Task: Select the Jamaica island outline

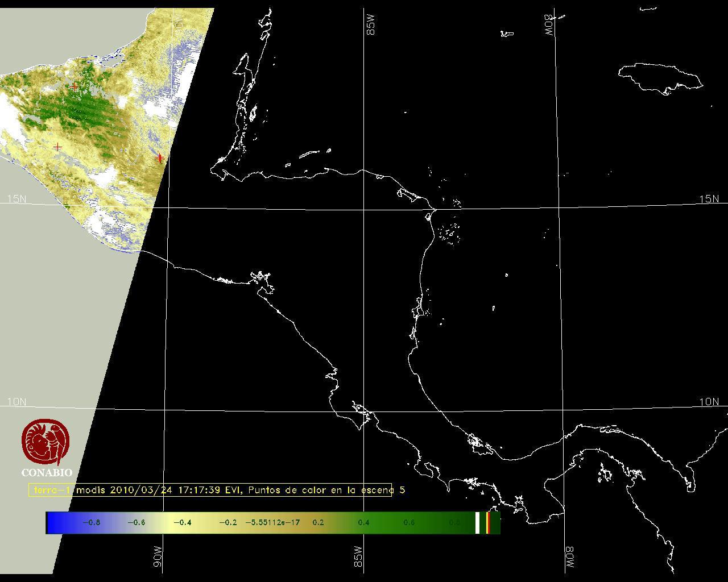Action: (x=660, y=77)
